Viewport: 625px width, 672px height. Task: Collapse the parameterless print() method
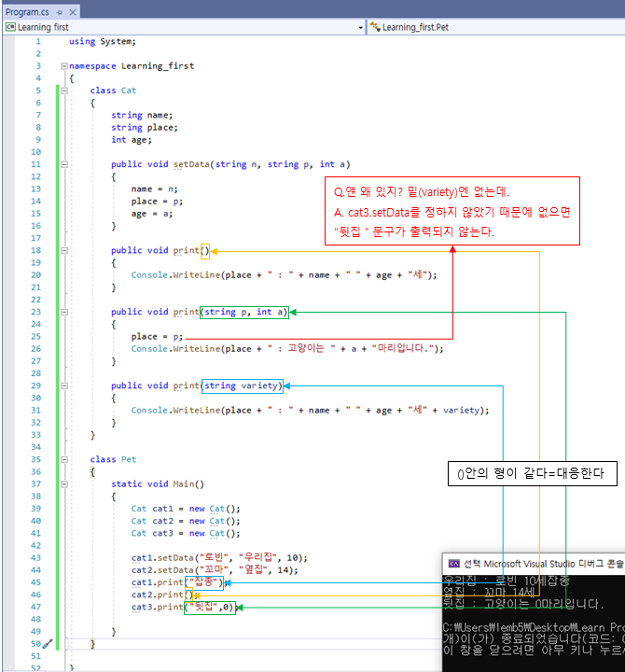click(64, 251)
